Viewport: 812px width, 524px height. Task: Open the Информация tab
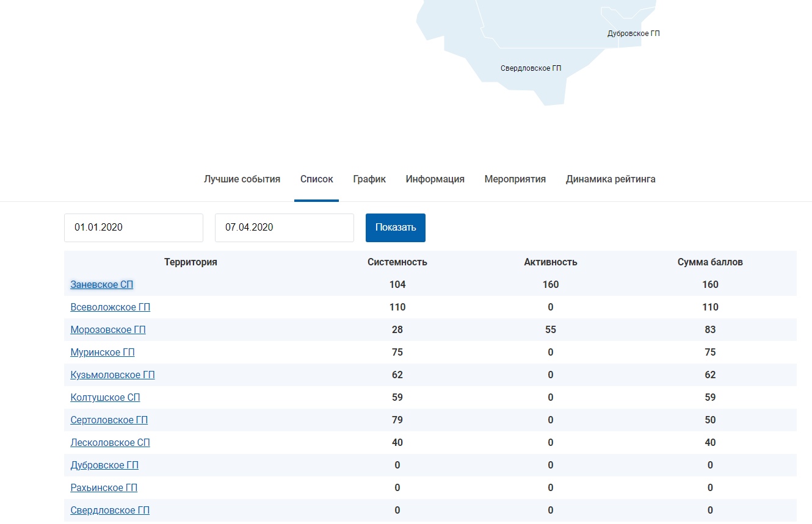click(435, 179)
